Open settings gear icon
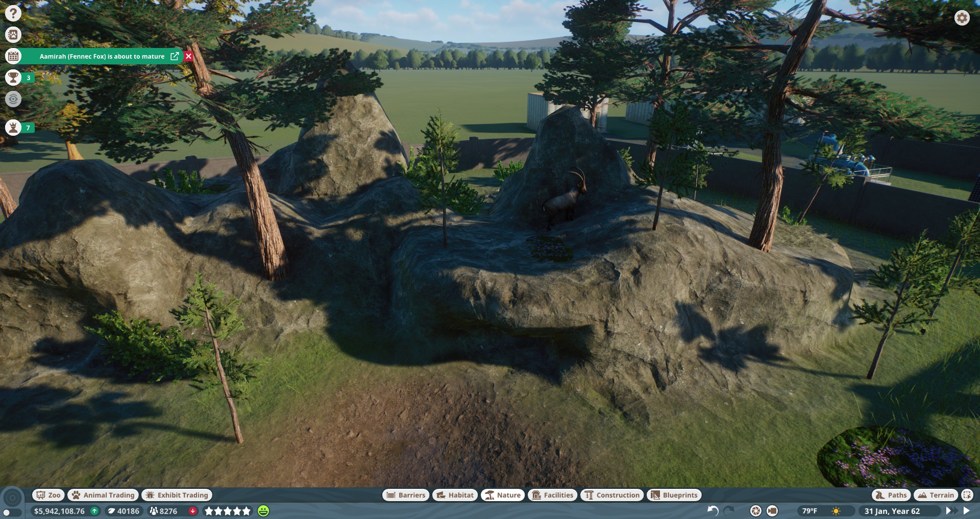This screenshot has width=980, height=519. (962, 18)
